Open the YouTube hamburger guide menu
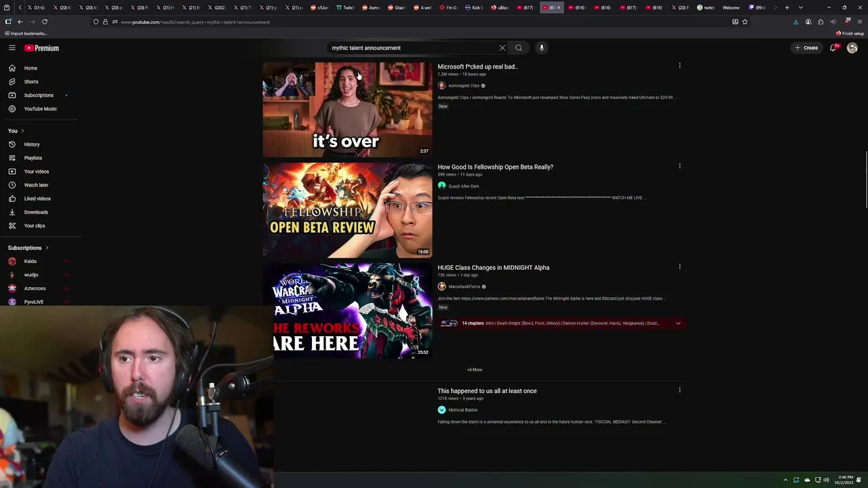The height and width of the screenshot is (488, 868). pyautogui.click(x=12, y=47)
